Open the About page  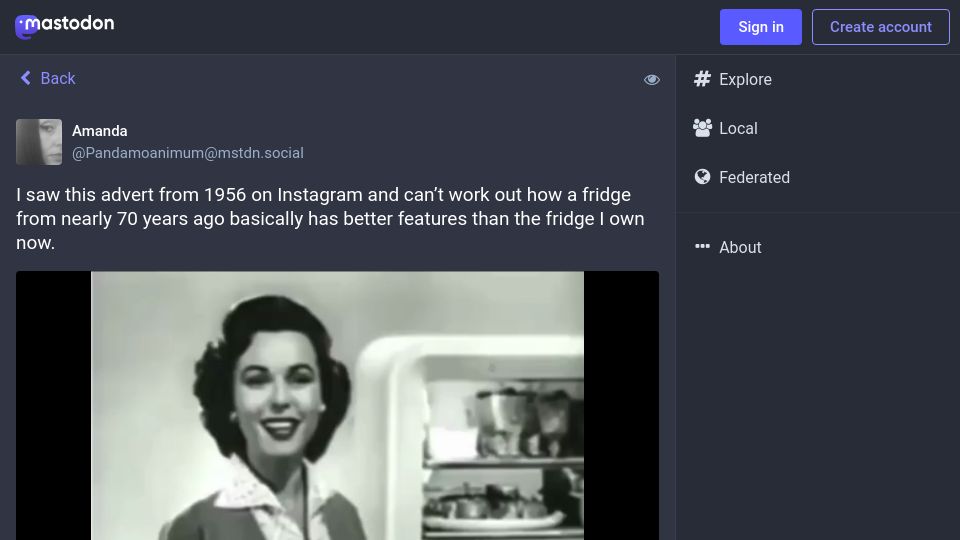[x=728, y=247]
